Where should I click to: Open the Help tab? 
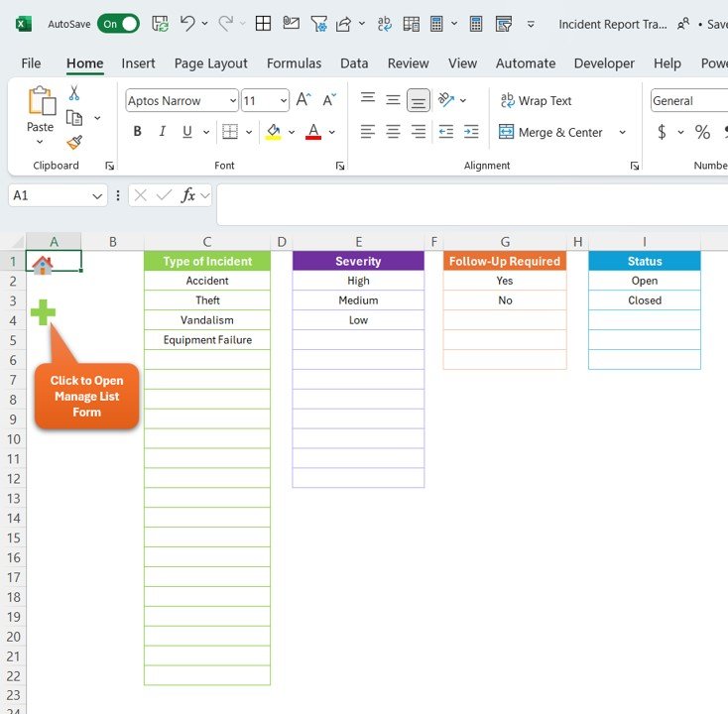click(x=667, y=63)
